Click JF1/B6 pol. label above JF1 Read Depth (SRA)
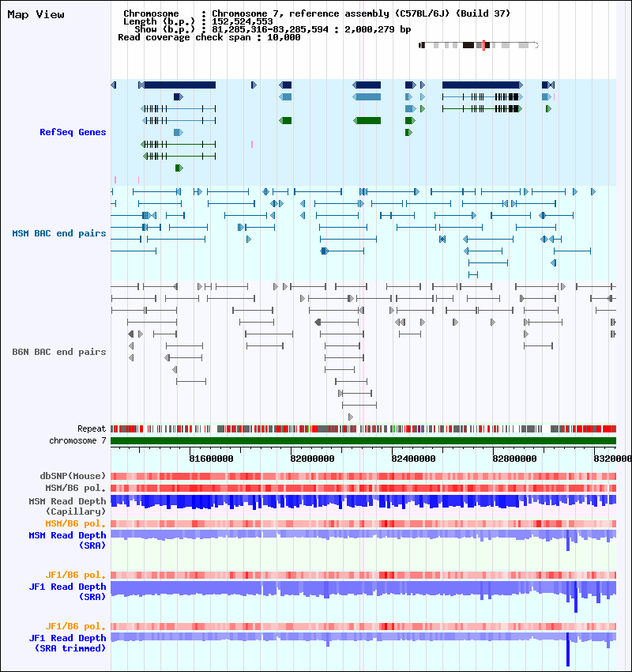The width and height of the screenshot is (632, 672). point(75,575)
